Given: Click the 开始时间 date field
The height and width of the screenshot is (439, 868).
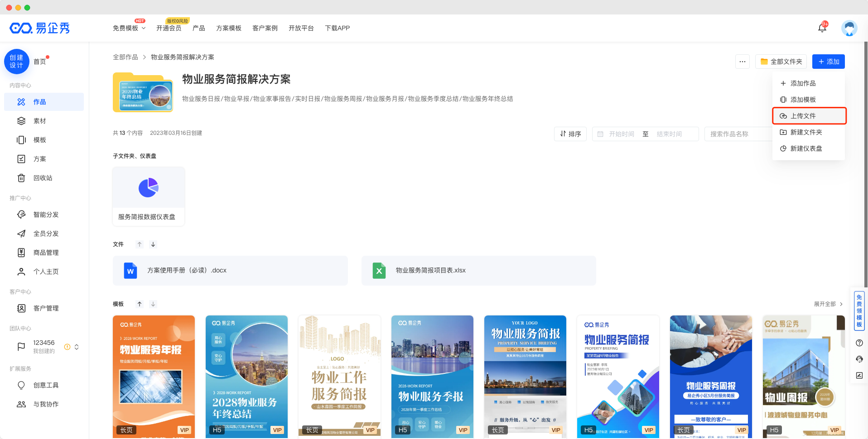Looking at the screenshot, I should pos(621,134).
